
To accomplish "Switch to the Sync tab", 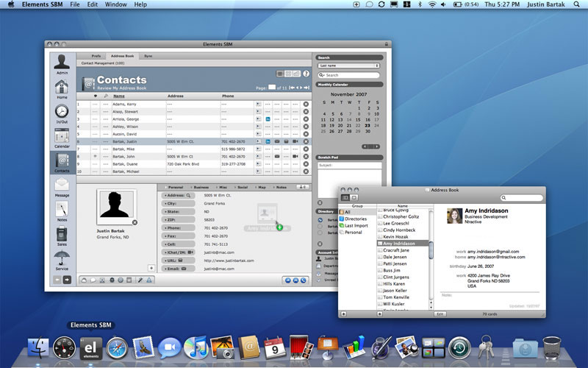I will [x=148, y=56].
